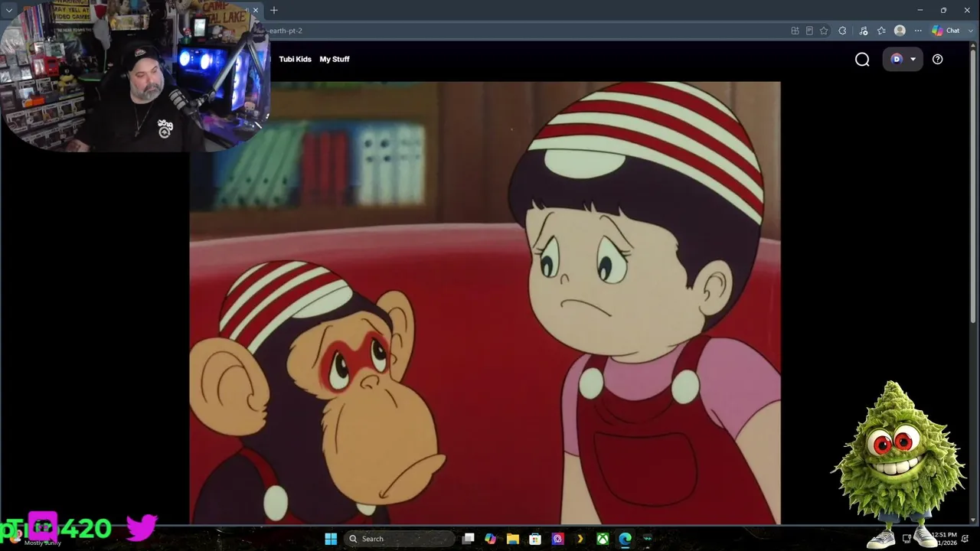Open the browser settings and more menu
The width and height of the screenshot is (980, 551).
918,31
